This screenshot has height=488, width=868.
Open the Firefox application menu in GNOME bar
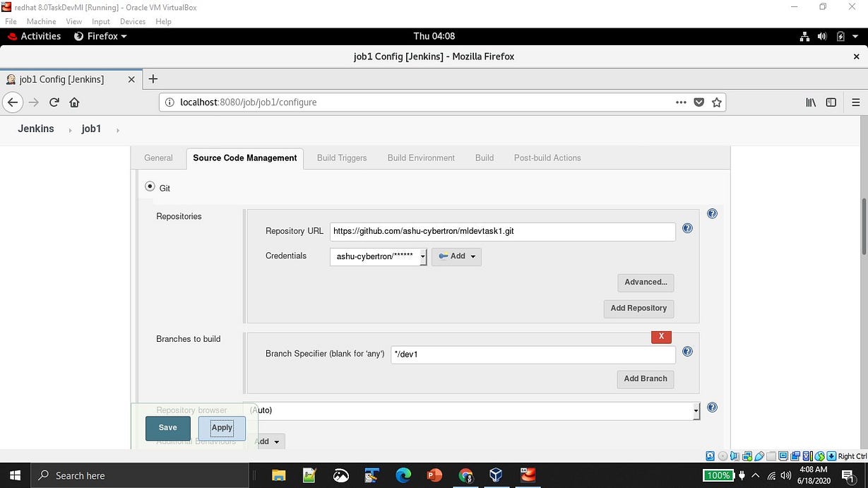[100, 36]
